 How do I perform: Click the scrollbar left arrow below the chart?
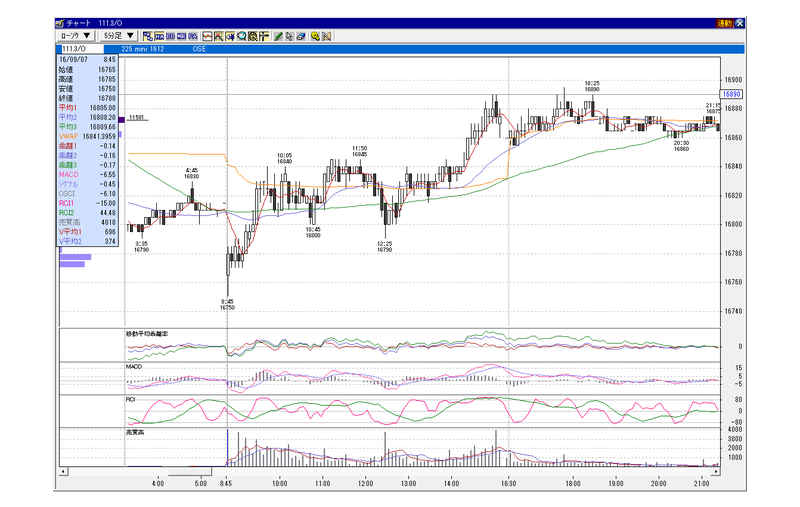coord(63,471)
